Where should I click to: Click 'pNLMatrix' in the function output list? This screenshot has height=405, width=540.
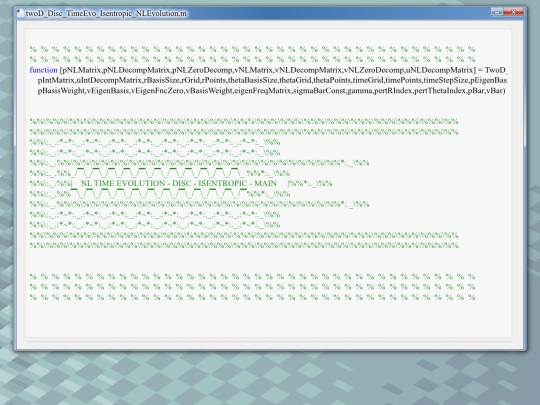coord(81,70)
